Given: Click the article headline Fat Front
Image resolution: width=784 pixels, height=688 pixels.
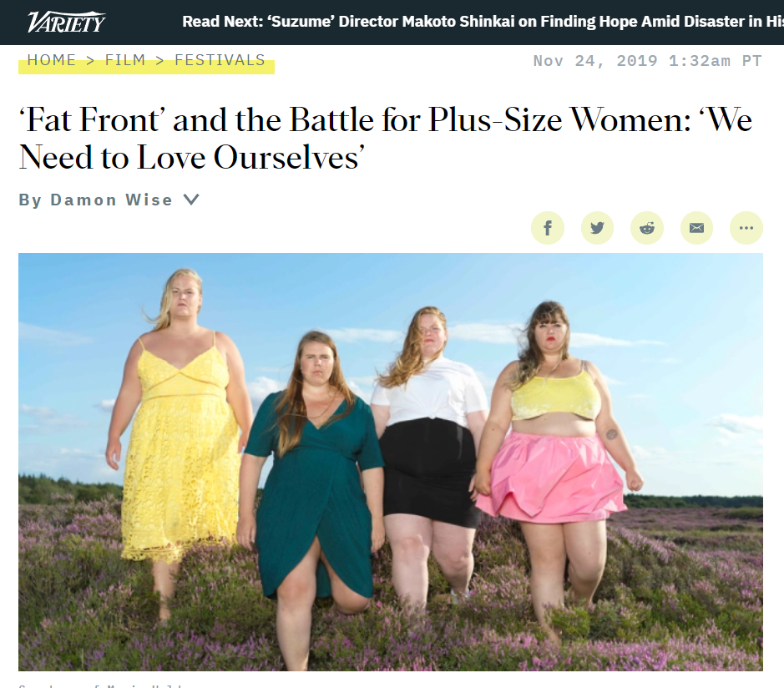Looking at the screenshot, I should pos(385,139).
